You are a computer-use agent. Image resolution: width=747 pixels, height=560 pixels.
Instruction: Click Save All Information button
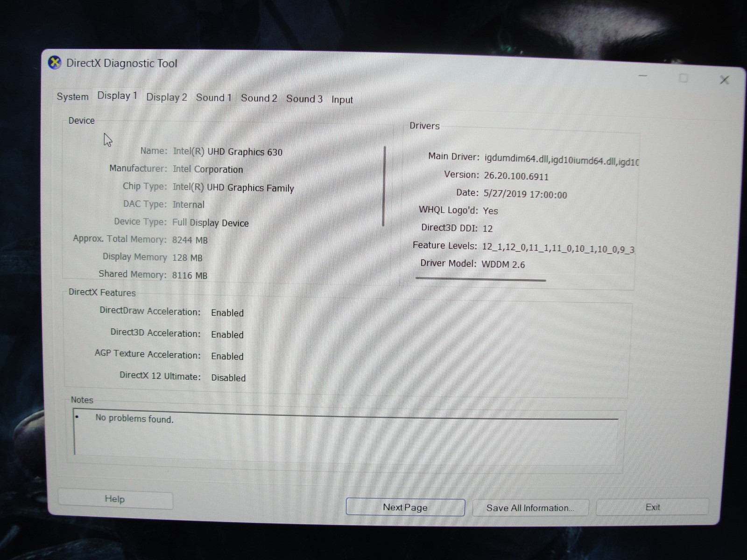(530, 508)
